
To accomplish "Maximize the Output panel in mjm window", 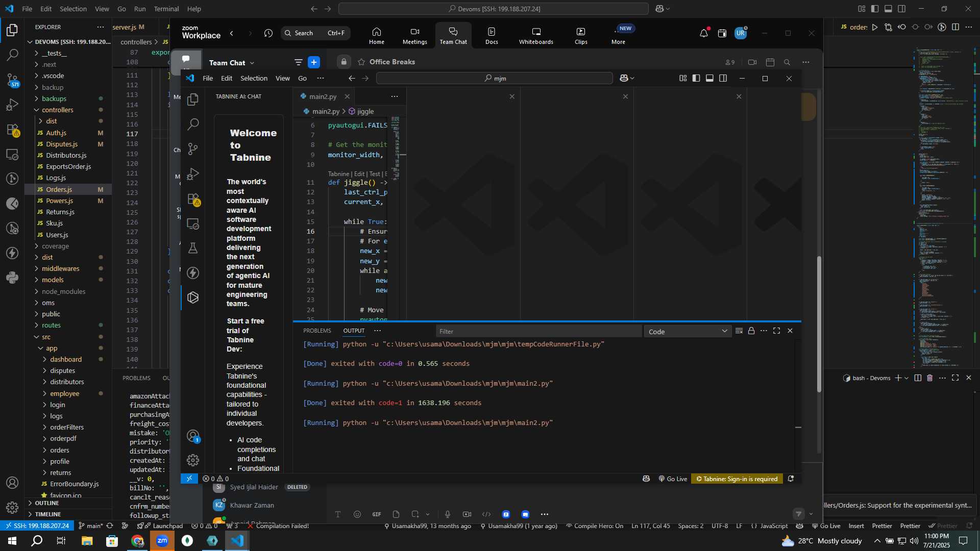I will click(x=776, y=331).
